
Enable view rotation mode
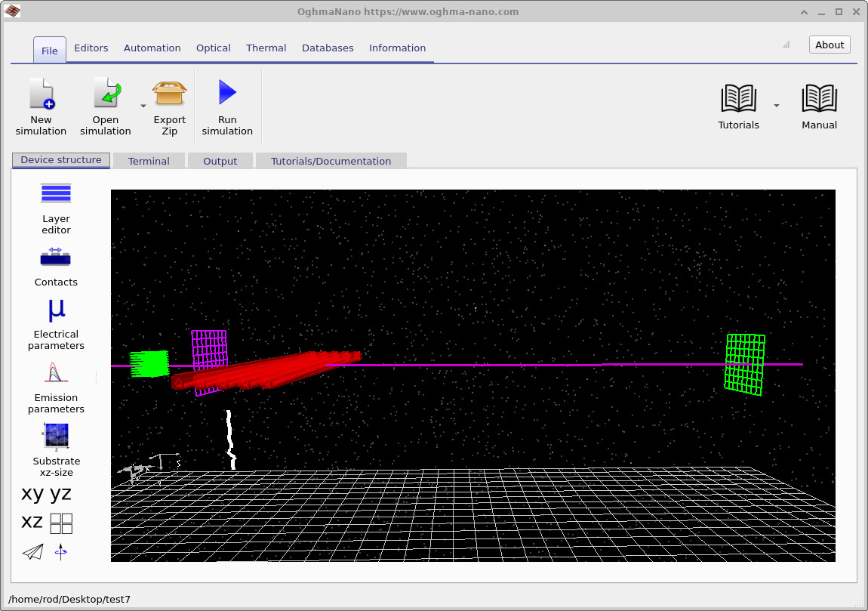(60, 552)
